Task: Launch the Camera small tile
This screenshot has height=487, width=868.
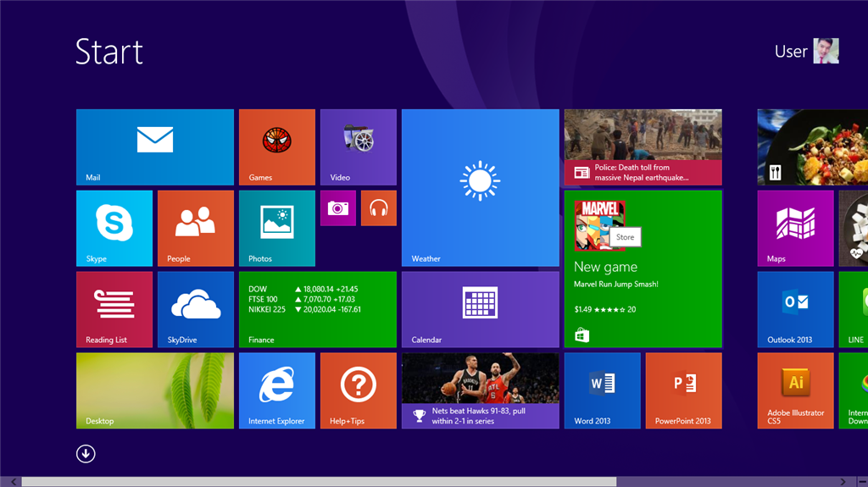Action: (x=338, y=208)
